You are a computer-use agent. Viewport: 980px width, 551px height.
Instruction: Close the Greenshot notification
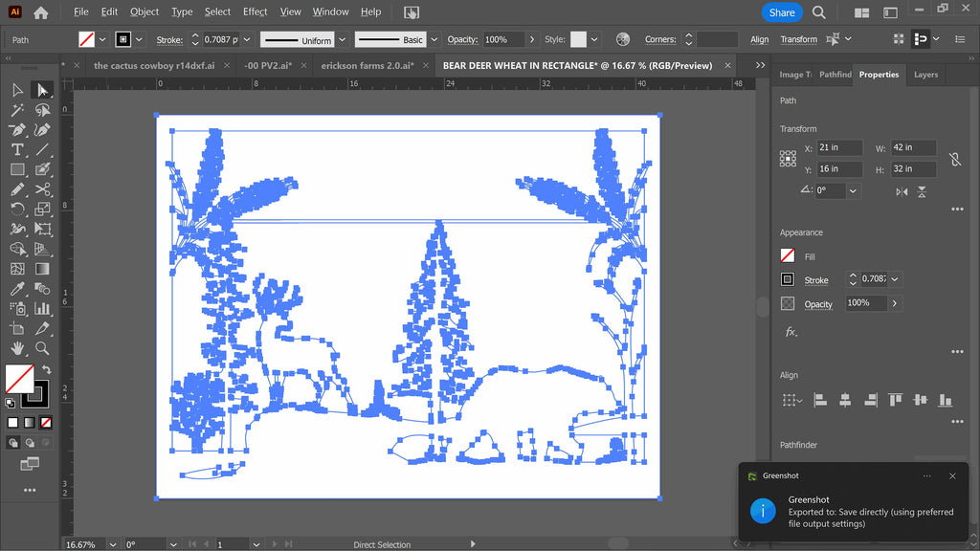pos(952,476)
